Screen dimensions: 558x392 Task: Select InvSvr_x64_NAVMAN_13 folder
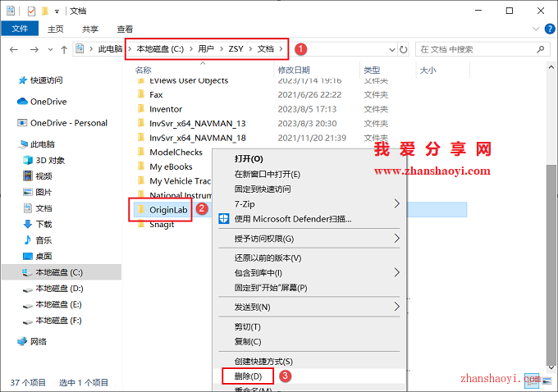(x=197, y=124)
